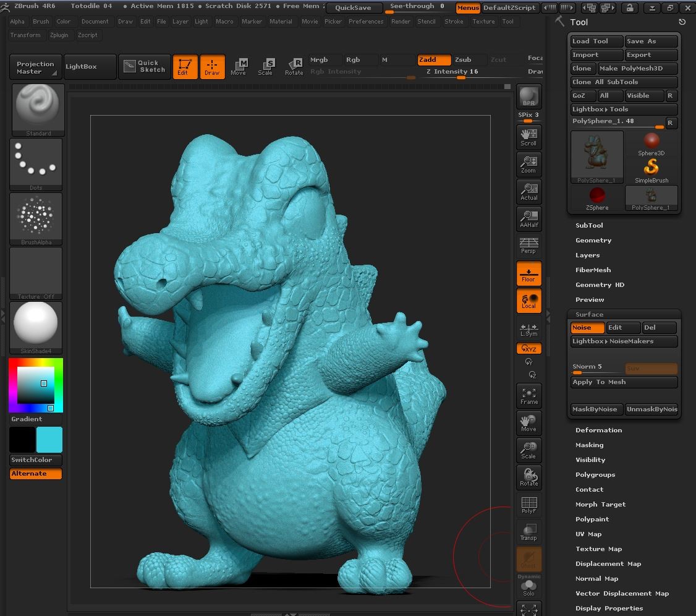Expand the Polygroups section
Image resolution: width=696 pixels, height=616 pixels.
tap(595, 475)
